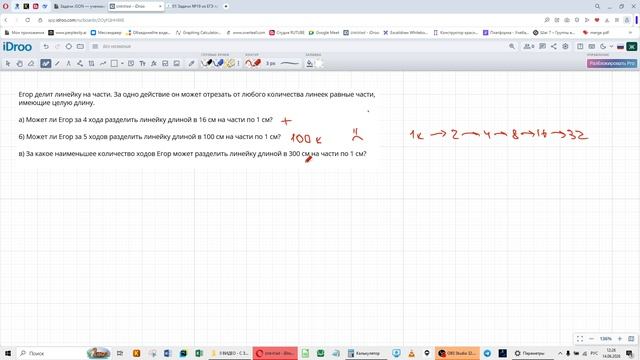Select the arrow pointer tool
This screenshot has height=360, width=640.
tap(8, 63)
